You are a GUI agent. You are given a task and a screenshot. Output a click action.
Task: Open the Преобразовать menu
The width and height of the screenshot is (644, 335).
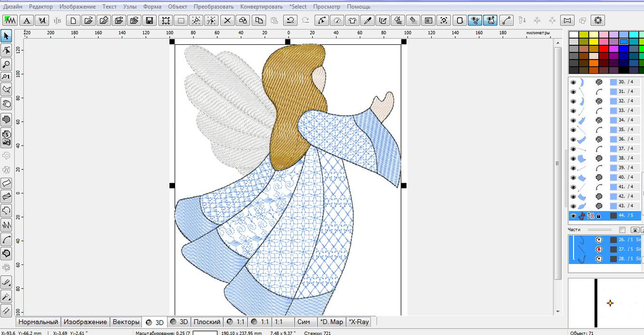tap(214, 7)
